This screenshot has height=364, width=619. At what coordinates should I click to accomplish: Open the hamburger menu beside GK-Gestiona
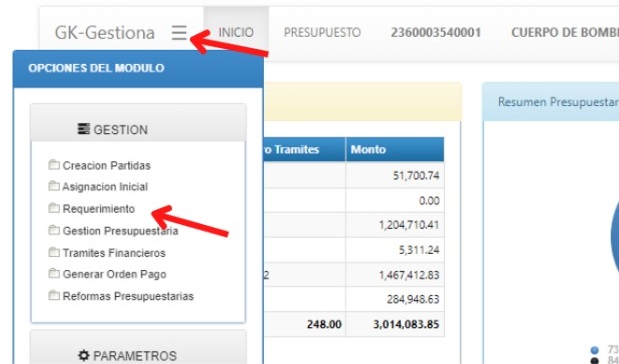point(179,32)
